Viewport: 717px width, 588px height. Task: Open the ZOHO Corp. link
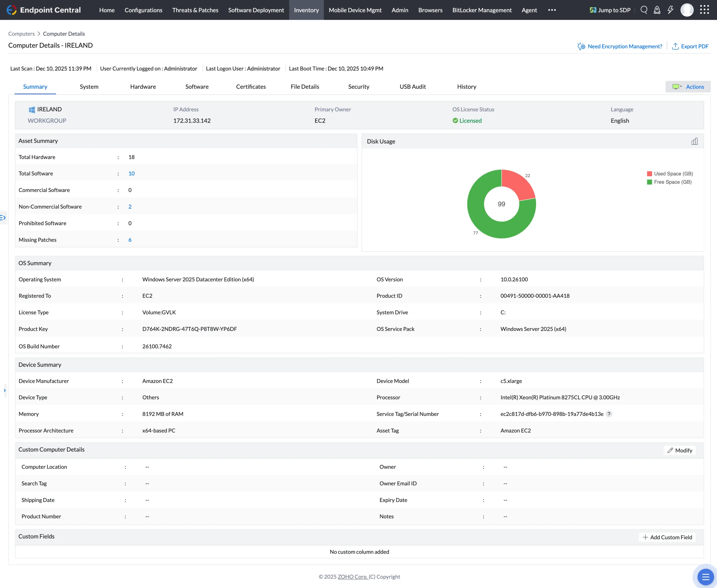coord(353,577)
